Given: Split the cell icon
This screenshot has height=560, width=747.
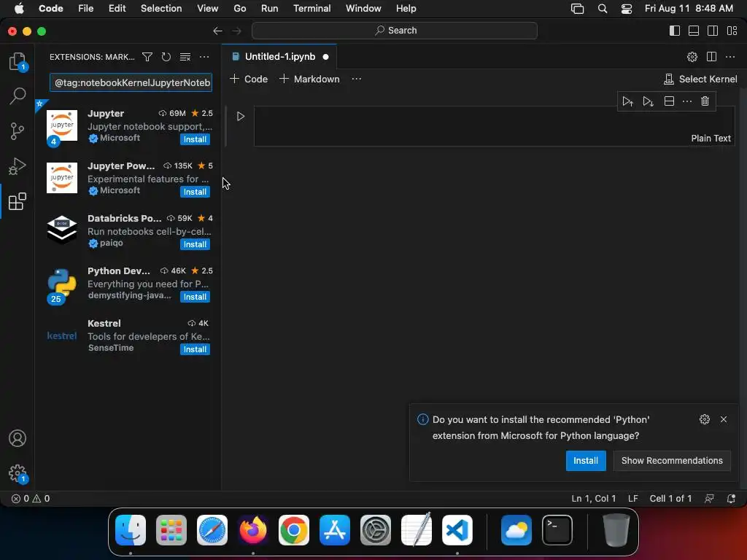Looking at the screenshot, I should [x=669, y=101].
